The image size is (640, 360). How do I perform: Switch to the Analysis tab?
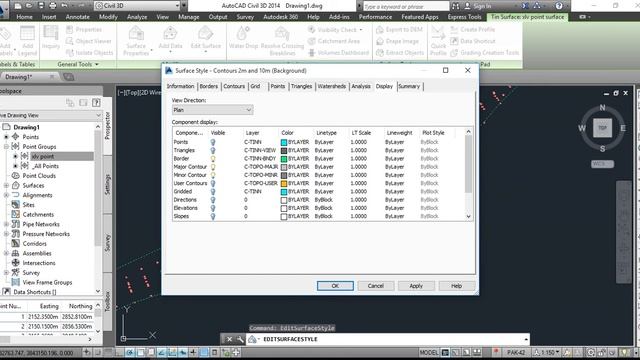pos(361,86)
